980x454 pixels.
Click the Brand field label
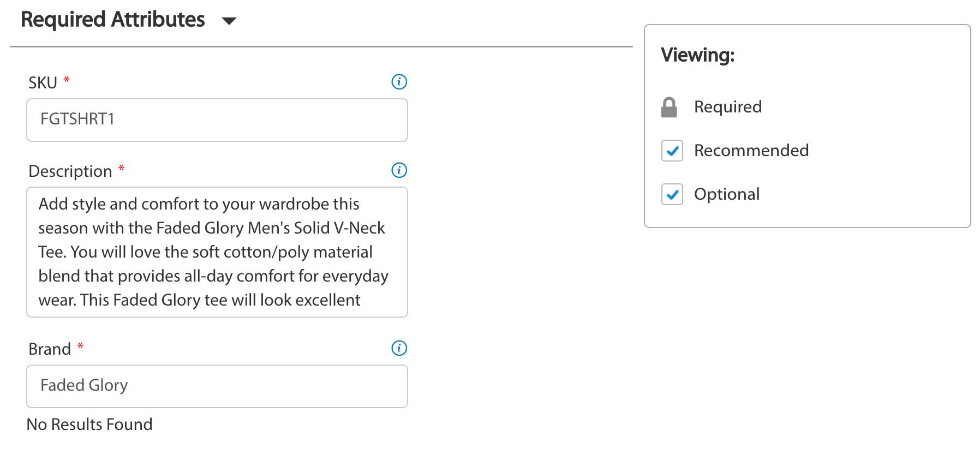[x=50, y=349]
